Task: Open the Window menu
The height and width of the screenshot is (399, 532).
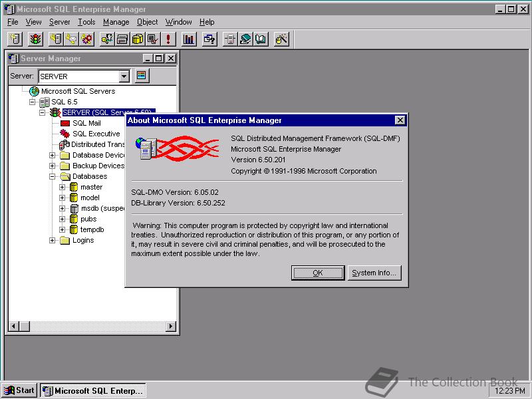Action: point(178,22)
